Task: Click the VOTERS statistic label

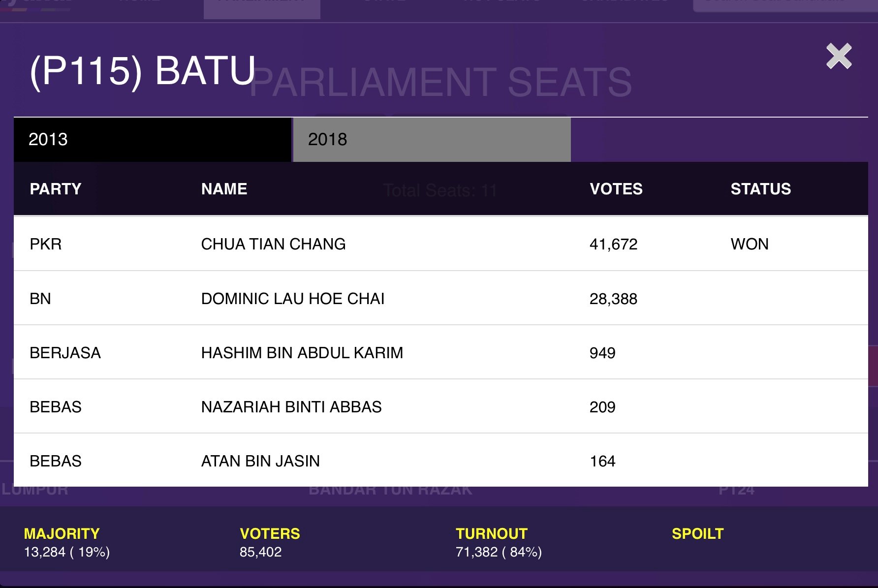Action: (x=270, y=533)
